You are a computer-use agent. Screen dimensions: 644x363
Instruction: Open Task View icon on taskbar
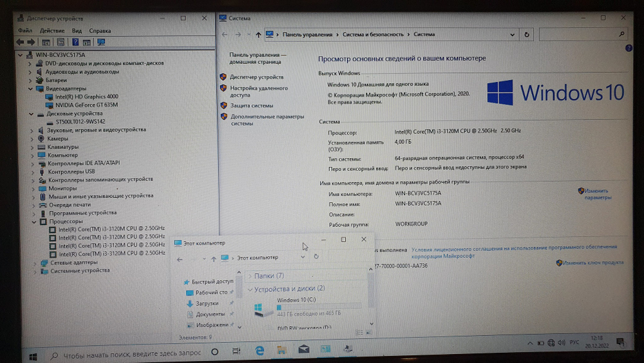(236, 351)
